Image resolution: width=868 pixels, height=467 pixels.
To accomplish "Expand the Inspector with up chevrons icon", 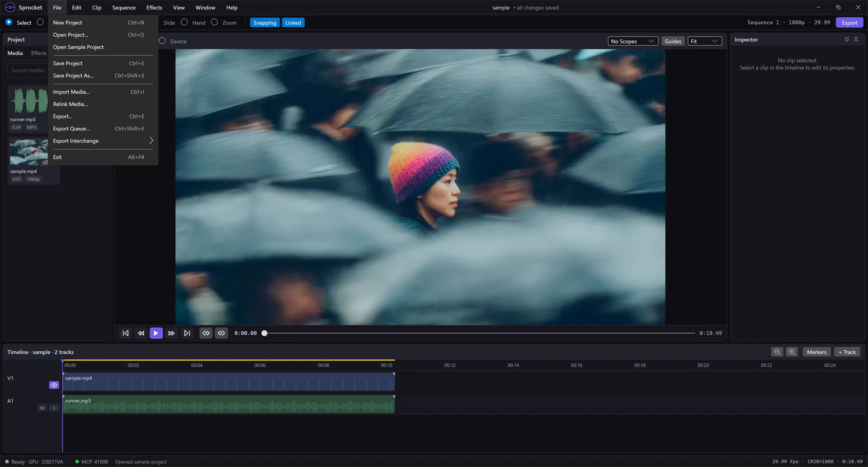I will coord(856,39).
